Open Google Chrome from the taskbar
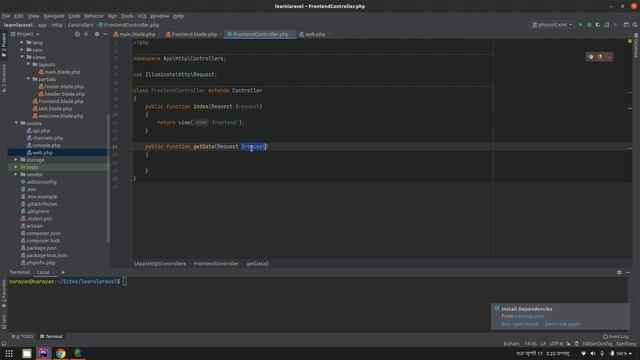640x360 pixels. pos(61,353)
